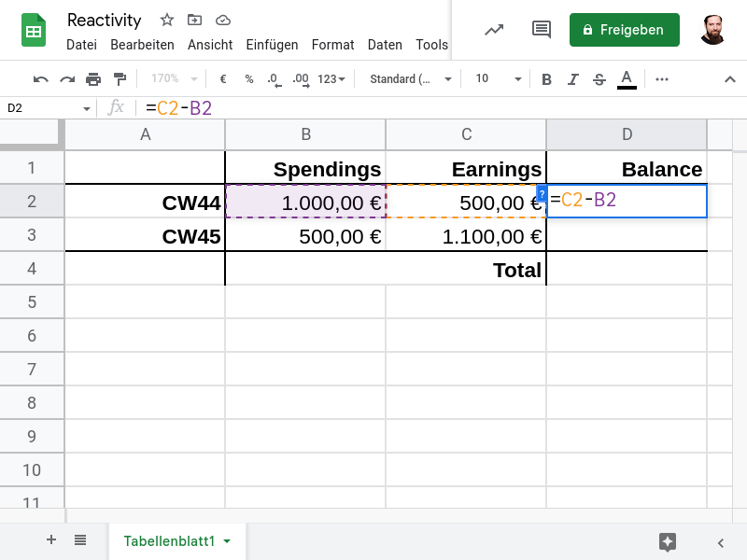Star the Reactivity document
747x560 pixels.
167,20
